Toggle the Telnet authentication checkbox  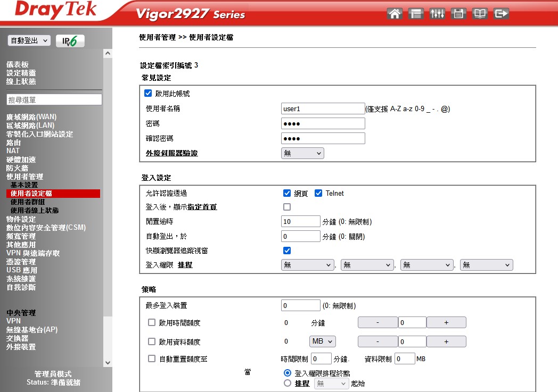pos(318,193)
